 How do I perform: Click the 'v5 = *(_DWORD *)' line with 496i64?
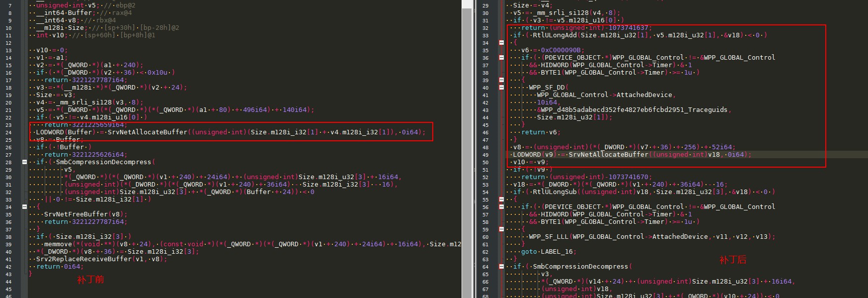tap(175, 109)
